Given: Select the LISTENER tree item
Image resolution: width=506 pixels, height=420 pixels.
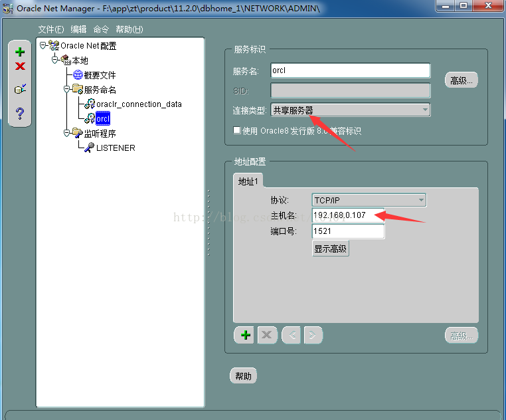Looking at the screenshot, I should pyautogui.click(x=116, y=148).
